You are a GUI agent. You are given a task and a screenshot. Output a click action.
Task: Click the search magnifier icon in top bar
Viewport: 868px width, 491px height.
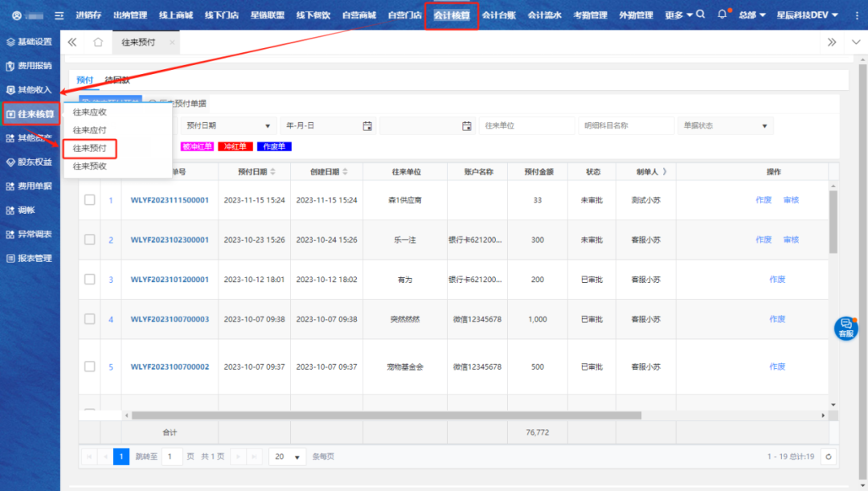point(701,14)
